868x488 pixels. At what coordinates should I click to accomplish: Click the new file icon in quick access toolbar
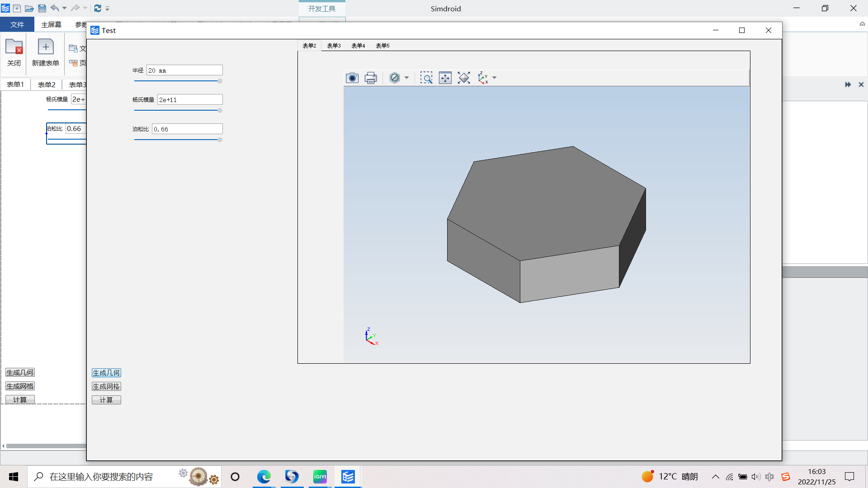click(x=17, y=8)
